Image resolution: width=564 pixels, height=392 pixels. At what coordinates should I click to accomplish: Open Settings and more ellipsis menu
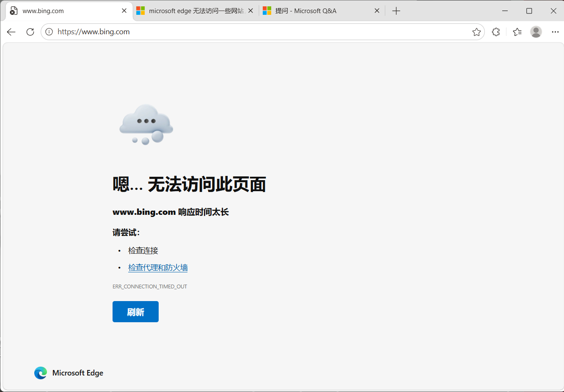(555, 32)
